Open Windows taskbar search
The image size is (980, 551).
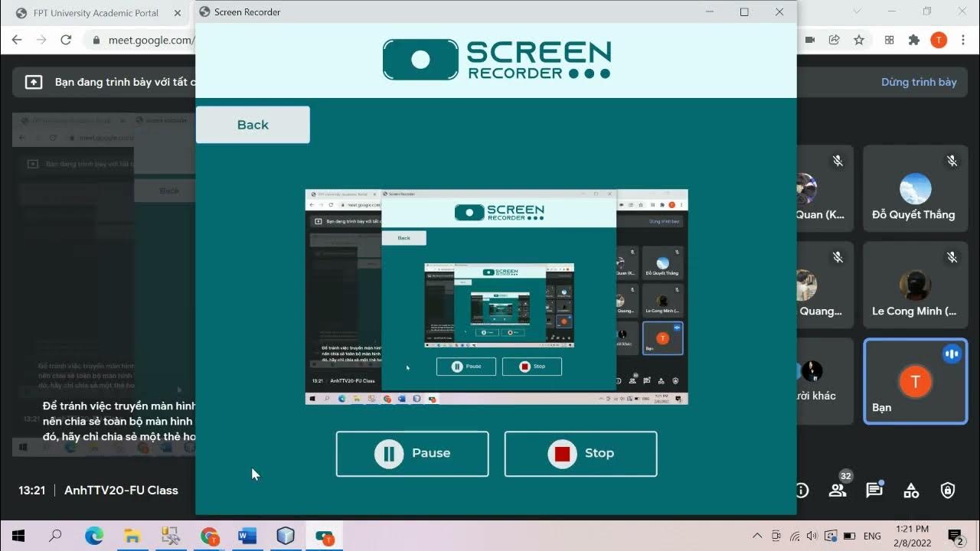55,536
